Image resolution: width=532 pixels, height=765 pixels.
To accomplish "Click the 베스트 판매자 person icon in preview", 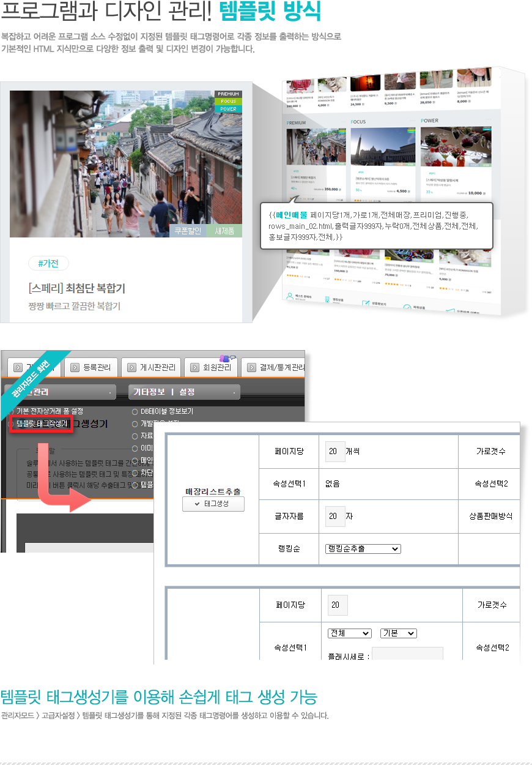I will click(290, 296).
